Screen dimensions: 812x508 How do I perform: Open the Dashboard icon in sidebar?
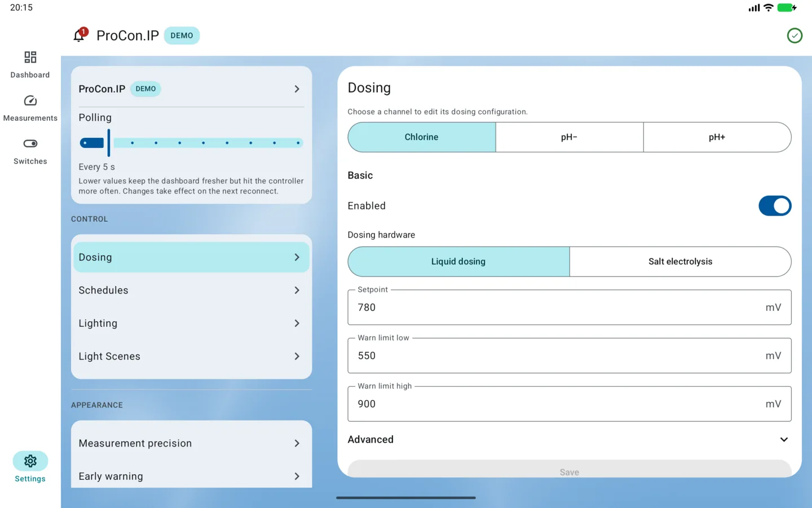click(30, 57)
